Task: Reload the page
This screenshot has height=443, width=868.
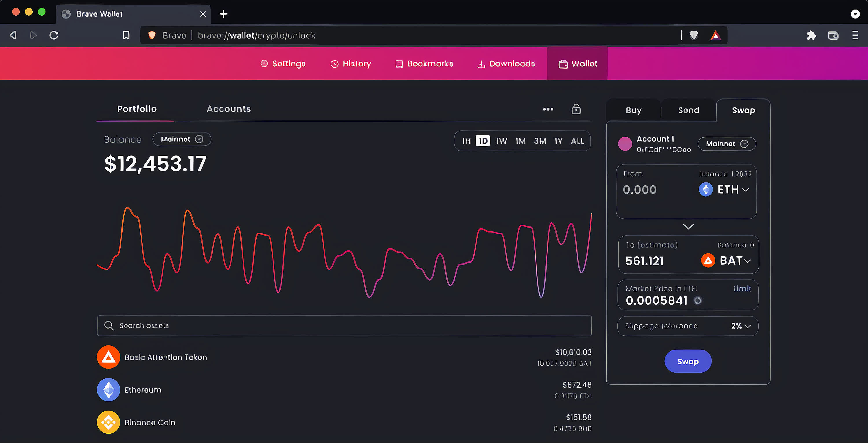Action: pos(54,35)
